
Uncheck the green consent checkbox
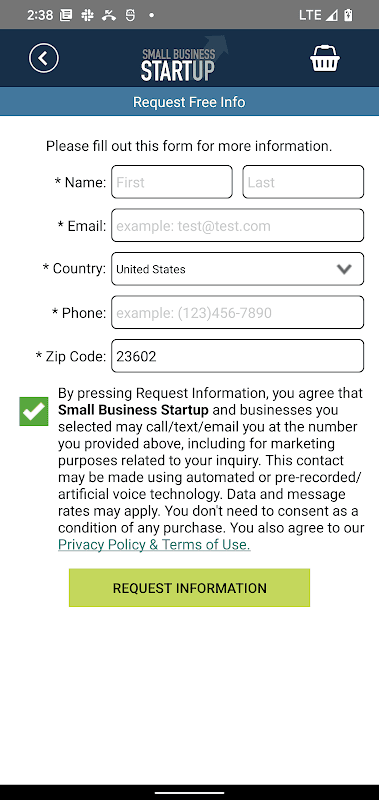coord(34,411)
